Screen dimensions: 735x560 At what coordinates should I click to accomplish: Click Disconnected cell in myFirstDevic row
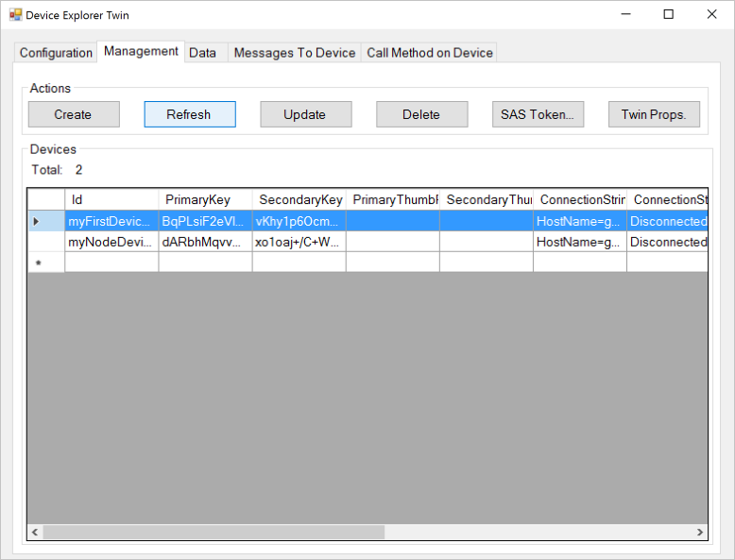(x=668, y=221)
